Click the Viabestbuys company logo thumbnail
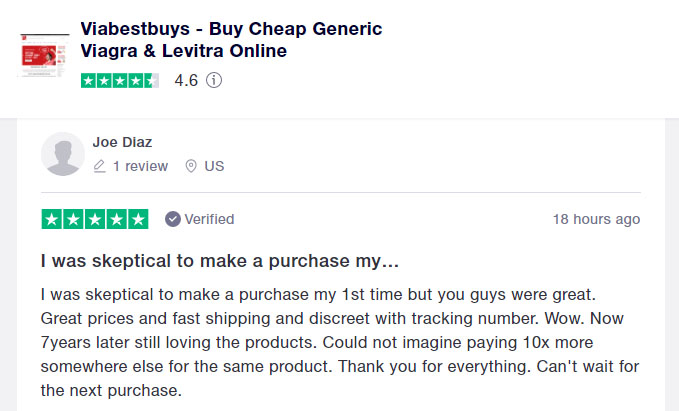Viewport: 679px width, 411px height. tap(44, 55)
